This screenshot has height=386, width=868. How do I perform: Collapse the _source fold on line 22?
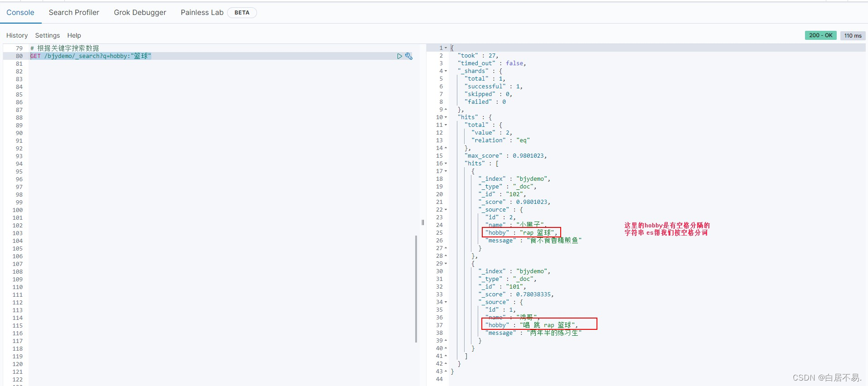pos(446,210)
